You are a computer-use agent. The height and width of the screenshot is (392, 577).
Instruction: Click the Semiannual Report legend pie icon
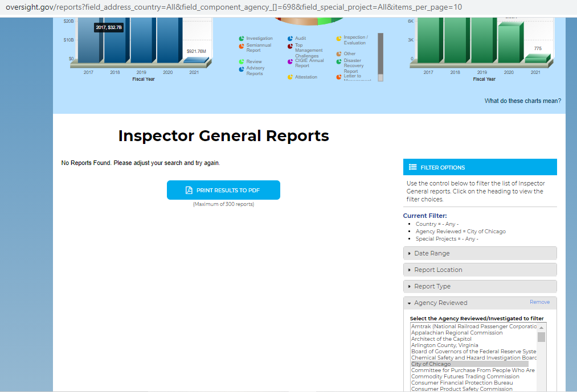click(242, 46)
